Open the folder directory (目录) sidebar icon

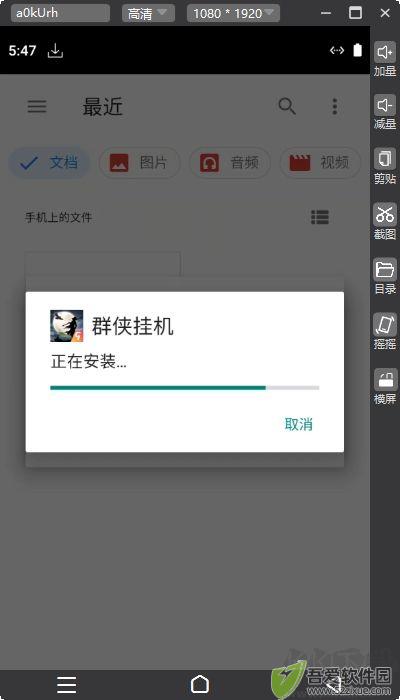384,269
